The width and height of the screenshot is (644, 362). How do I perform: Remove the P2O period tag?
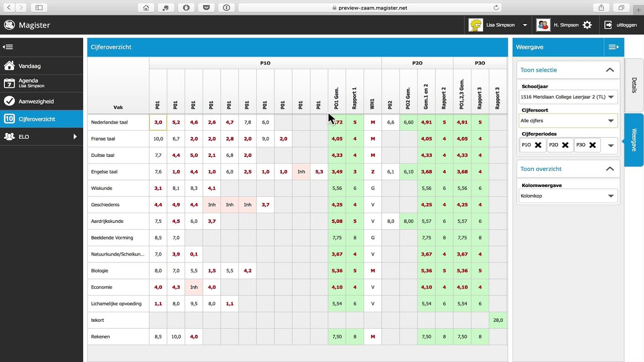pyautogui.click(x=565, y=145)
